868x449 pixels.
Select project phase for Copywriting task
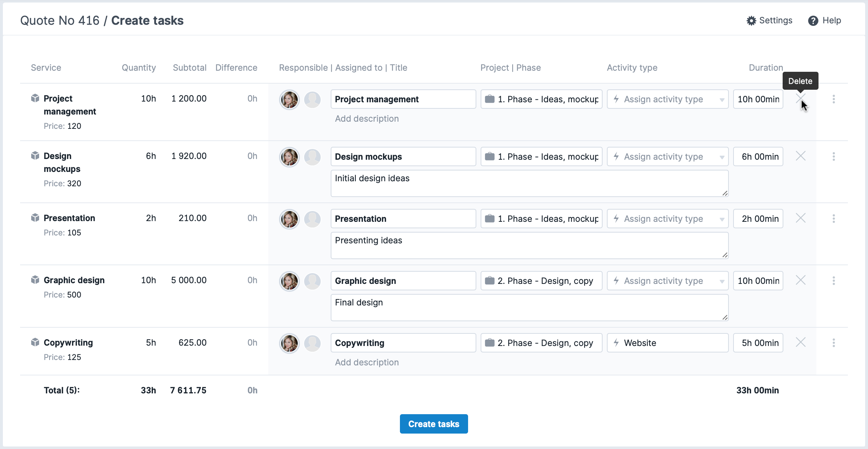pyautogui.click(x=541, y=343)
